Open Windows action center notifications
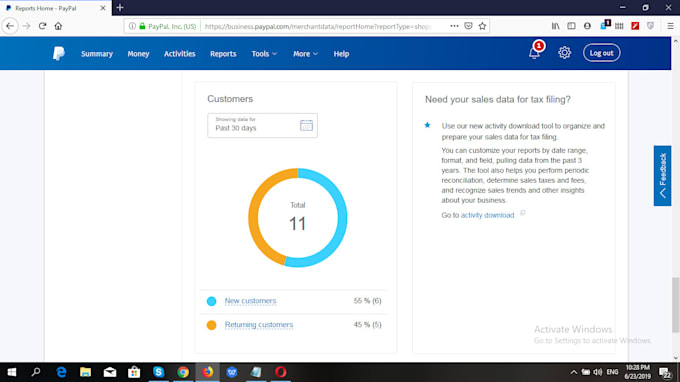Image resolution: width=680 pixels, height=382 pixels. point(665,372)
